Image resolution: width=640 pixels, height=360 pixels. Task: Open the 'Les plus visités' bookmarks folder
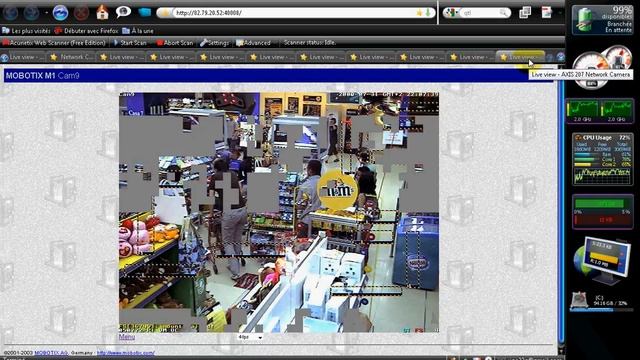tap(26, 31)
